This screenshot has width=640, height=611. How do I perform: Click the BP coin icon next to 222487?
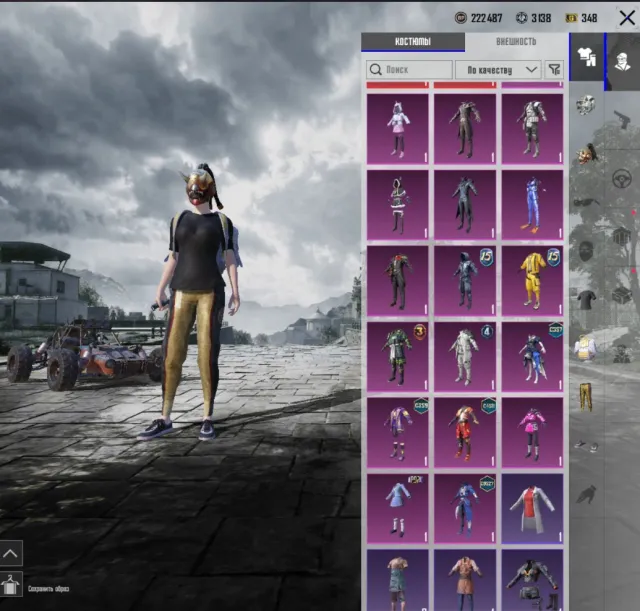(x=461, y=18)
